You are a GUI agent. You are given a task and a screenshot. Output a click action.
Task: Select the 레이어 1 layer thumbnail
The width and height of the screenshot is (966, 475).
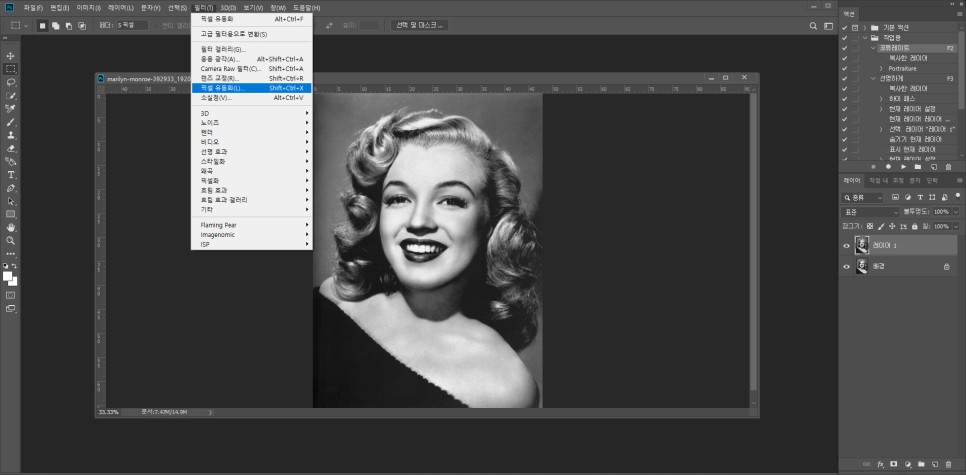click(862, 245)
